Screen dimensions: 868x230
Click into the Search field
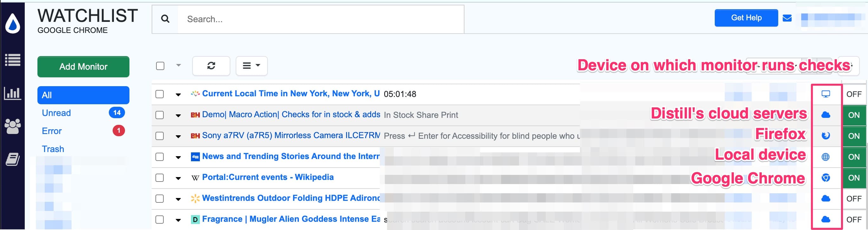[320, 19]
